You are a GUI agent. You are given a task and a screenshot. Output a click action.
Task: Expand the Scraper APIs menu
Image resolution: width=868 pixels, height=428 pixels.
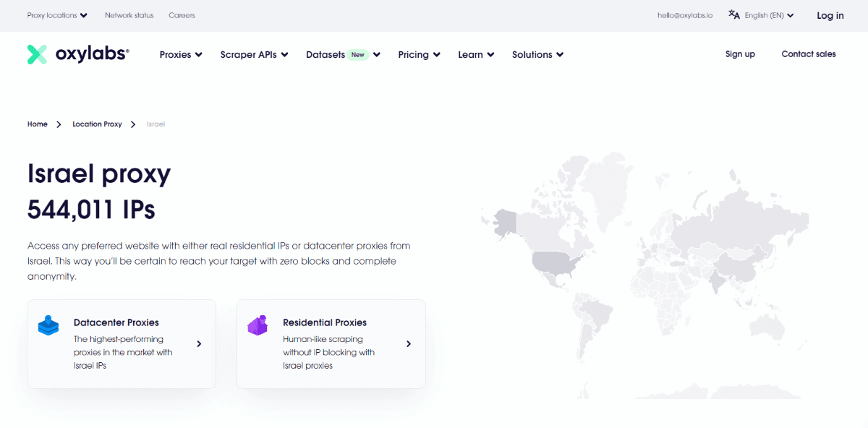pyautogui.click(x=254, y=54)
